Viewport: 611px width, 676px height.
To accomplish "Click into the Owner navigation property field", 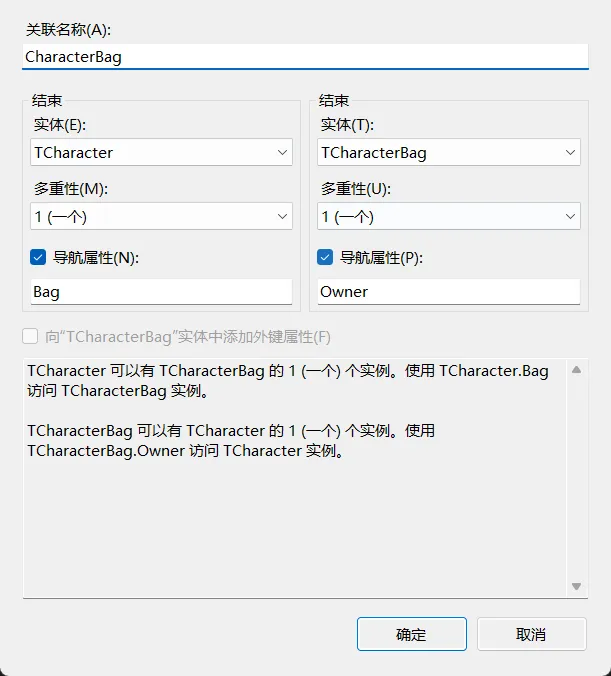I will (x=448, y=292).
